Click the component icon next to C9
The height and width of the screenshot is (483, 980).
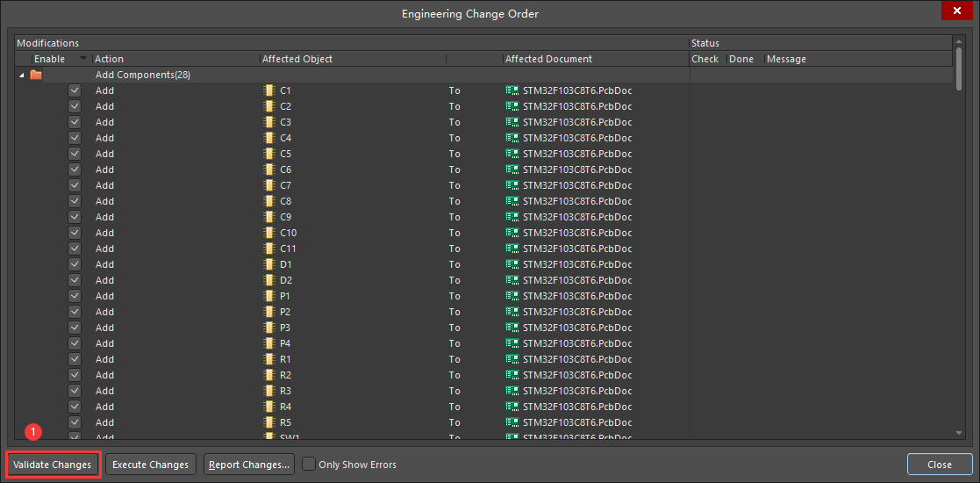click(x=269, y=217)
